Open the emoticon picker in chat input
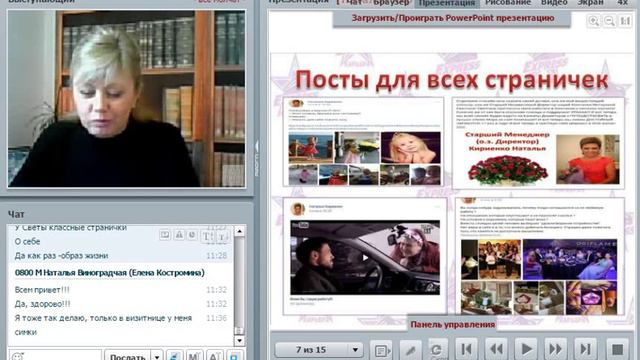Image resolution: width=640 pixels, height=360 pixels. pyautogui.click(x=17, y=357)
